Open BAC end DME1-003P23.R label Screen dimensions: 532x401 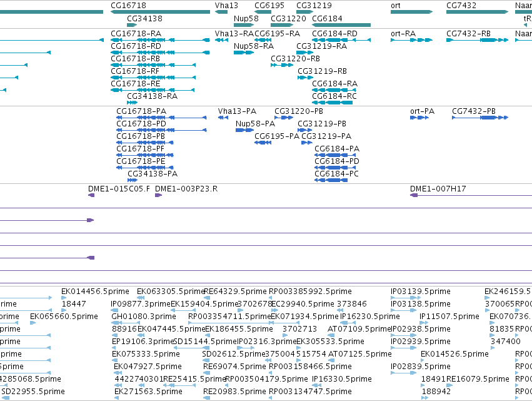186,189
